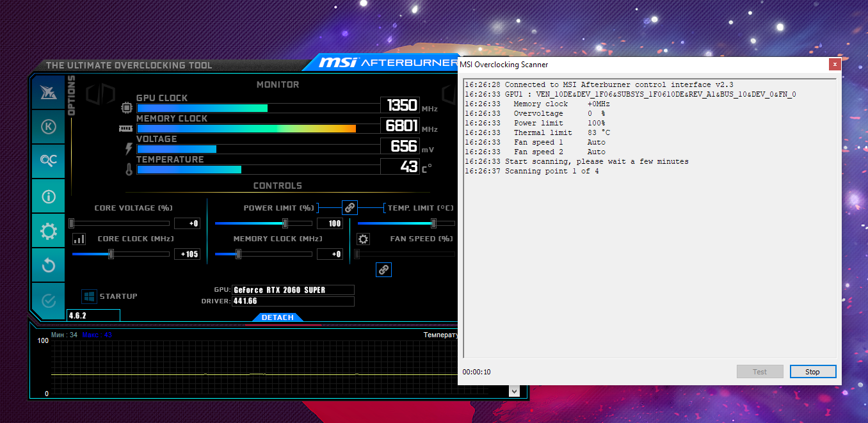Click the Temp Limit slider handle

coord(433,223)
